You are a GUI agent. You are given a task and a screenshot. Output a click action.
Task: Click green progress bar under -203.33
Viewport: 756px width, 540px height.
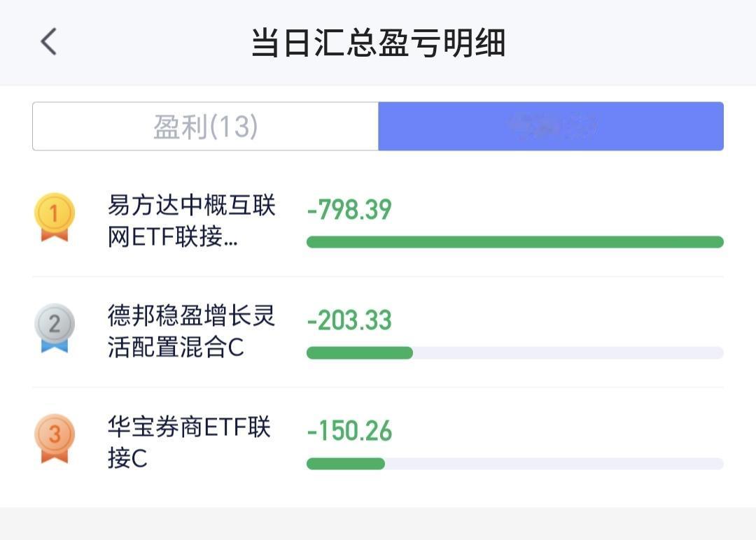(360, 353)
